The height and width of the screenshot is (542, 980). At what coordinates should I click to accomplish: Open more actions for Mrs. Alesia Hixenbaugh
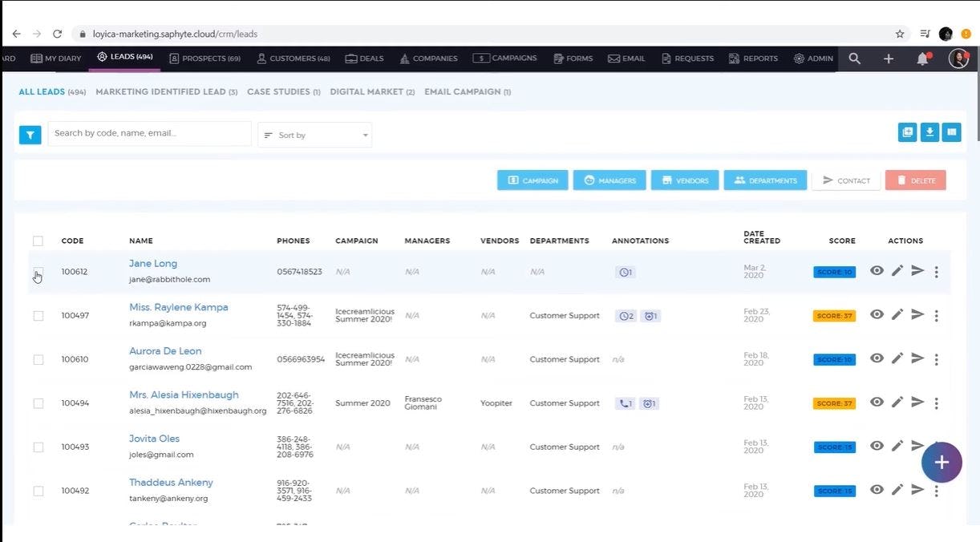tap(937, 403)
